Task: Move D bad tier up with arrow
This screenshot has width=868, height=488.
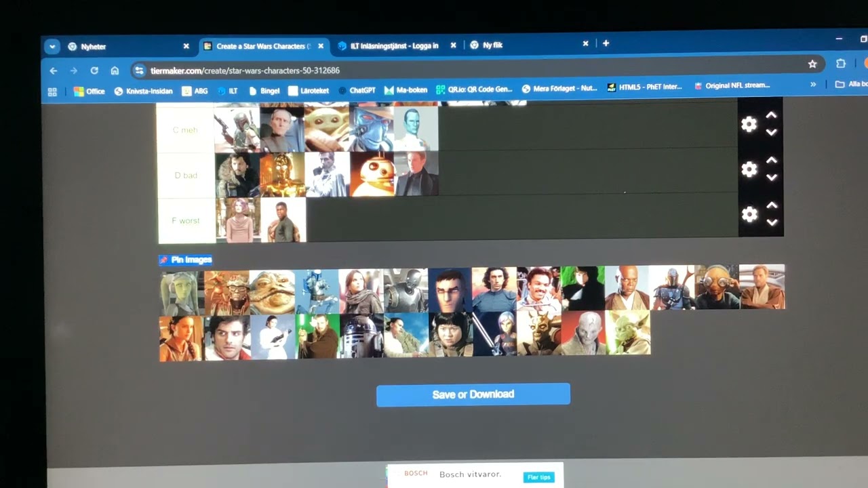Action: coord(771,161)
